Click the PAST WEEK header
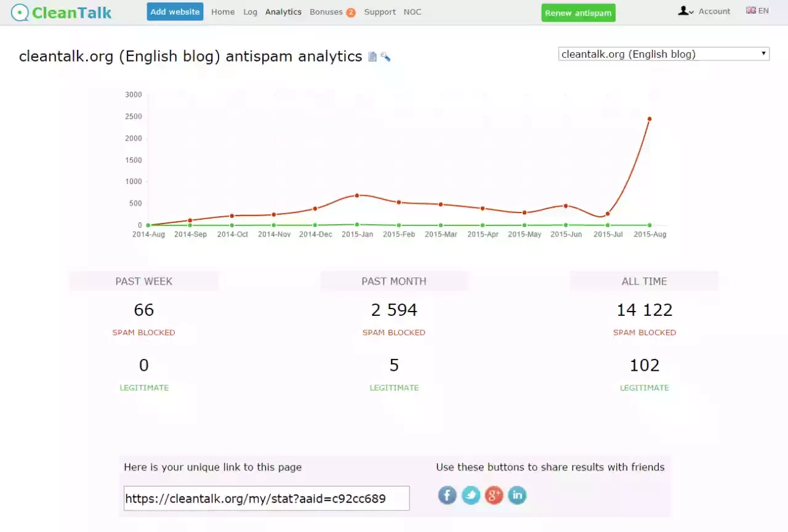 point(144,281)
